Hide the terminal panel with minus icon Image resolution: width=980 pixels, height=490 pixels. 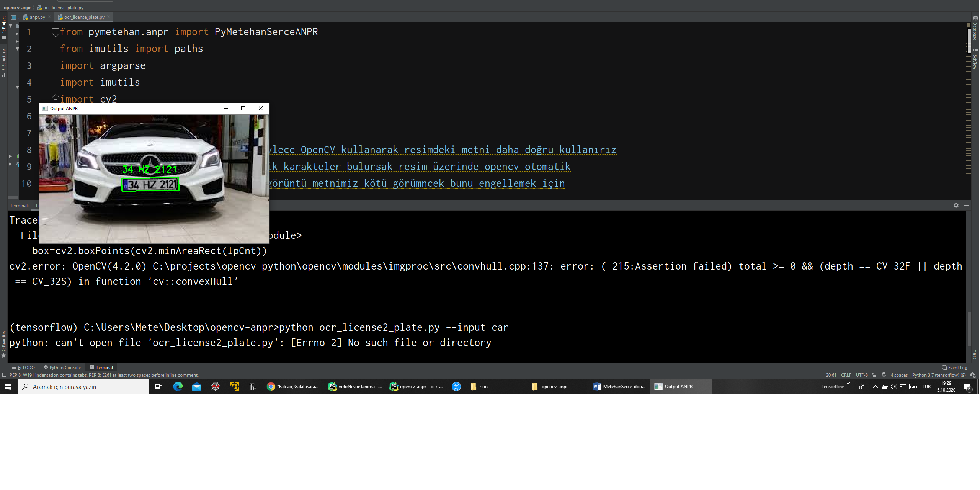click(x=966, y=205)
